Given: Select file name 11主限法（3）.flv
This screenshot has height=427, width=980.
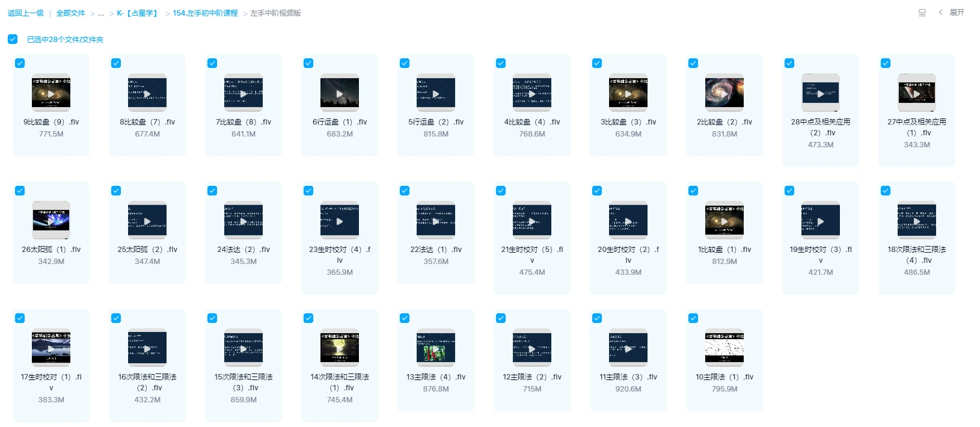Looking at the screenshot, I should (x=628, y=377).
